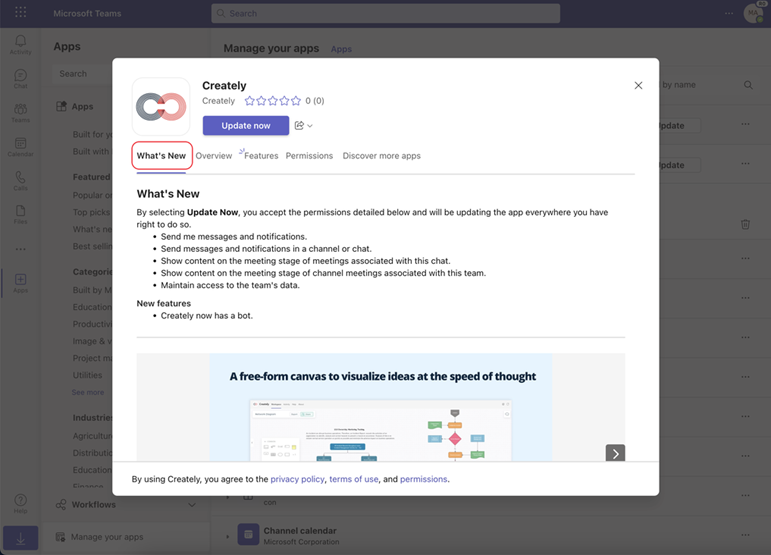Screen dimensions: 771x555
Task: Open Files in the left rail
Action: (20, 214)
